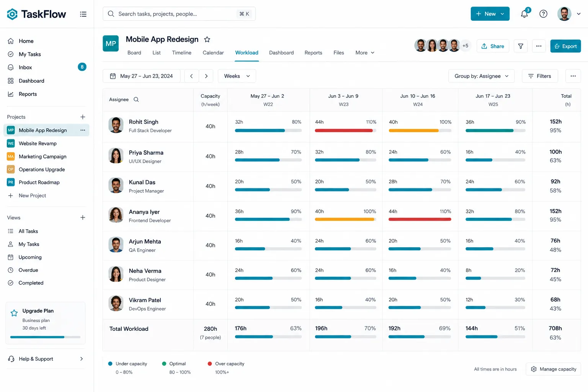Screen dimensions: 588x392
Task: Open the Filters button
Action: click(540, 76)
